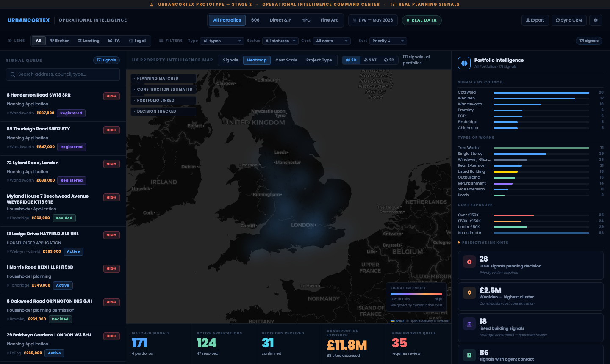Switch map to Heatmap tab
This screenshot has width=610, height=364.
point(257,60)
